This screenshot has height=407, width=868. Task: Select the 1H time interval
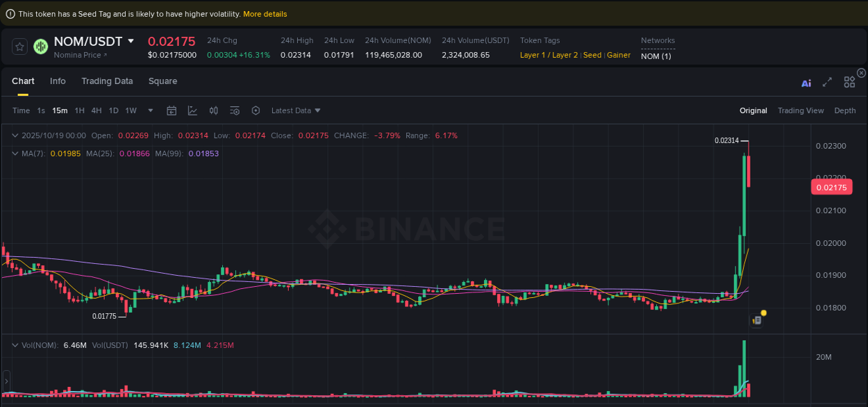[x=80, y=110]
